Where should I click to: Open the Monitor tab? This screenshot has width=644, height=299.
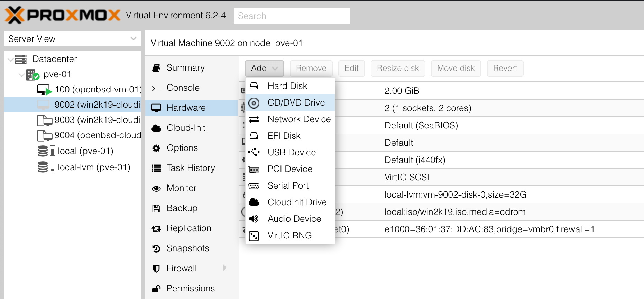pyautogui.click(x=192, y=188)
